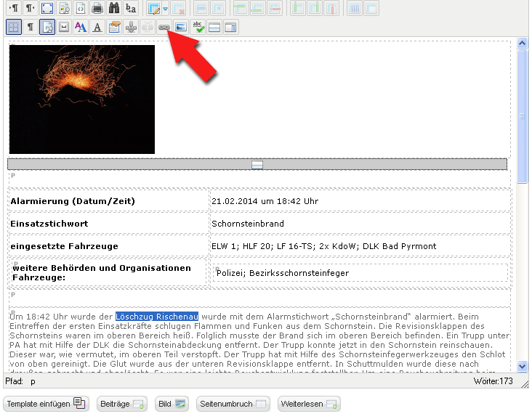Click the Bild button below the editor

click(x=172, y=404)
